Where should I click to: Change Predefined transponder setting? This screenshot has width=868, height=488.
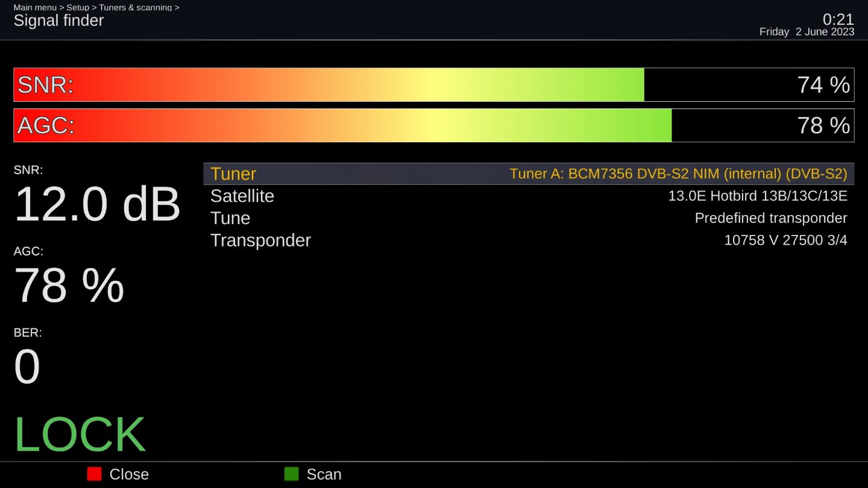(x=771, y=218)
